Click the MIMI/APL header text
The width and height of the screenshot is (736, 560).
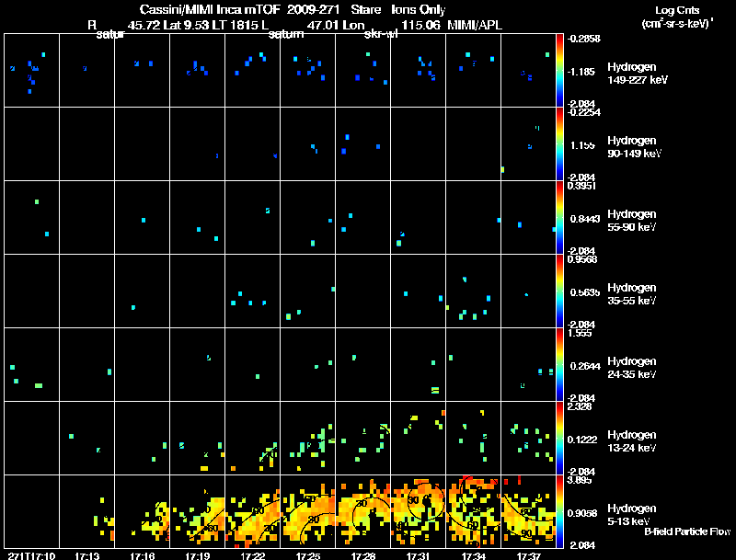[x=475, y=26]
